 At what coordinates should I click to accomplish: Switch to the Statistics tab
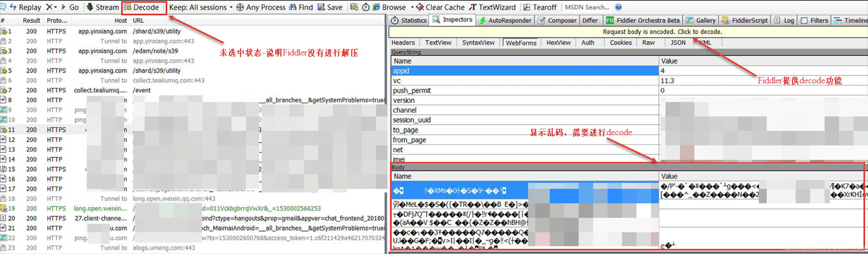pyautogui.click(x=409, y=20)
